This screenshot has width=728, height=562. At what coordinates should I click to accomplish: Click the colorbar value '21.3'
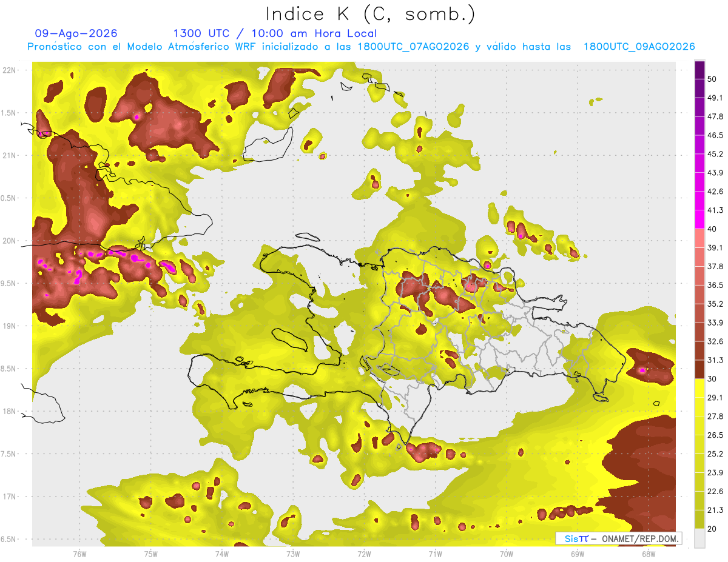(715, 510)
